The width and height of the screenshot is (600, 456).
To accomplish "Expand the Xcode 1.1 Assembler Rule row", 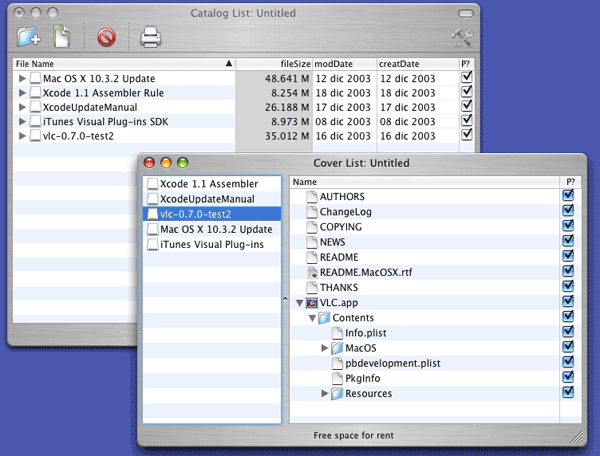I will (x=22, y=92).
